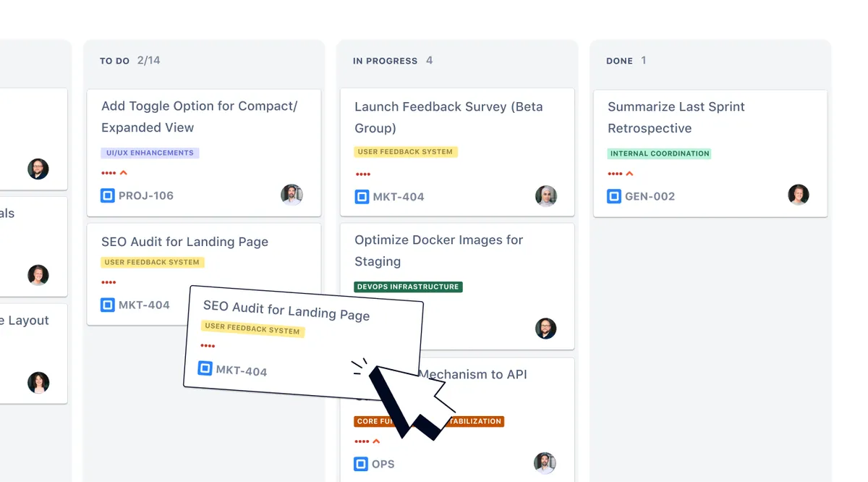
Task: Open the INTERNAL COORDINATION epic label
Action: tap(659, 153)
